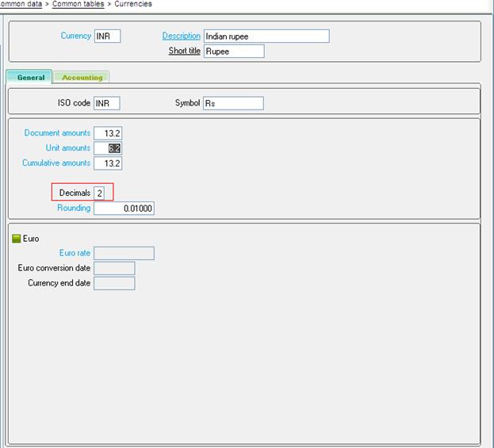Screen dimensions: 494x448
Task: Click the Euro conversion date label
Action: pyautogui.click(x=54, y=268)
